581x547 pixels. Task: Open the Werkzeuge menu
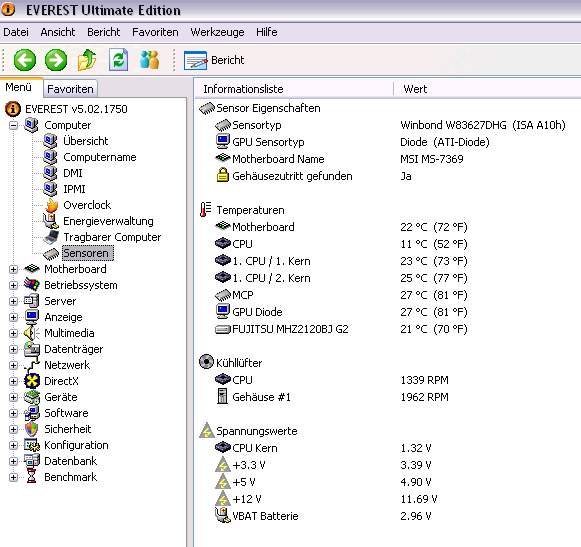[x=217, y=32]
